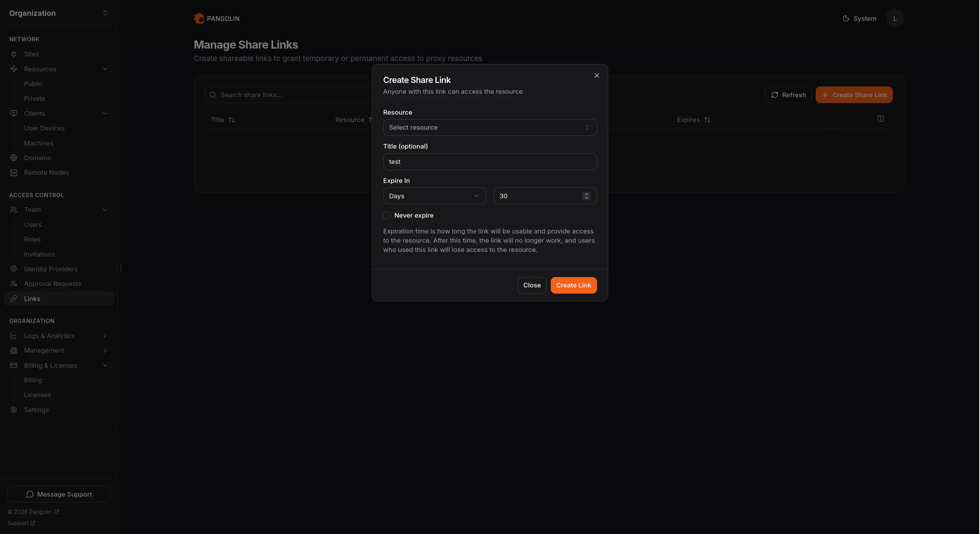Select the Links chain icon
Screen dimensions: 980x534
pyautogui.click(x=14, y=298)
